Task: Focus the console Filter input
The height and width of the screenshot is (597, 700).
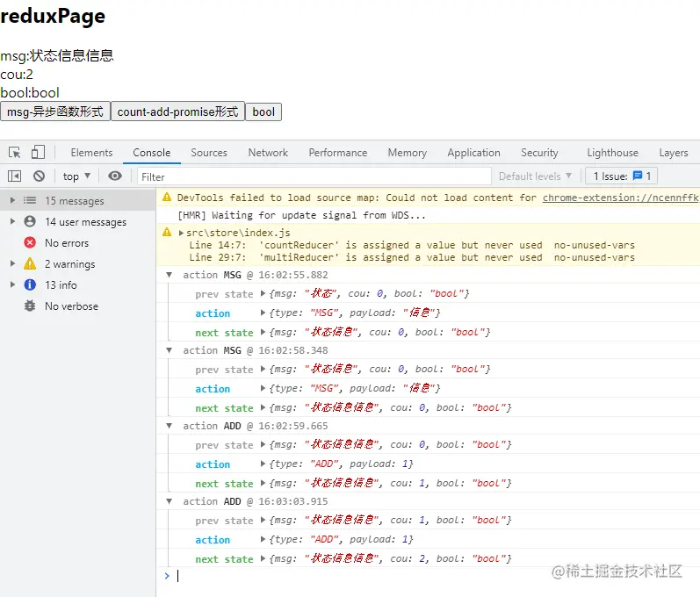Action: tap(314, 176)
